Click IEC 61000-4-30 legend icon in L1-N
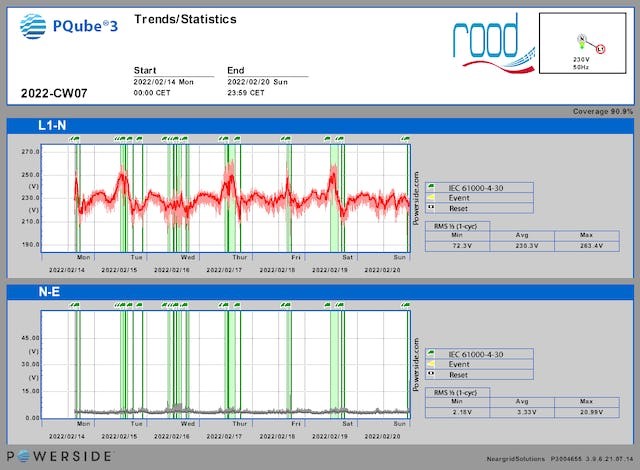 pos(430,187)
